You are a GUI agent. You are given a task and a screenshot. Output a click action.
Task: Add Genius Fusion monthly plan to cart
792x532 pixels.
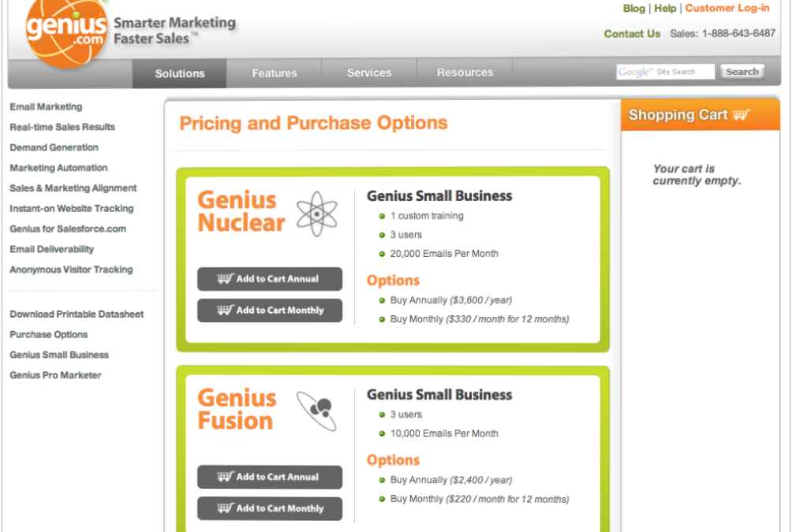[x=270, y=508]
